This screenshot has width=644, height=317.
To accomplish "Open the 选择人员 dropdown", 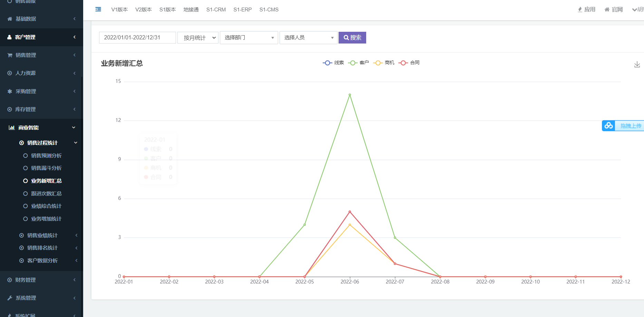I will (308, 37).
